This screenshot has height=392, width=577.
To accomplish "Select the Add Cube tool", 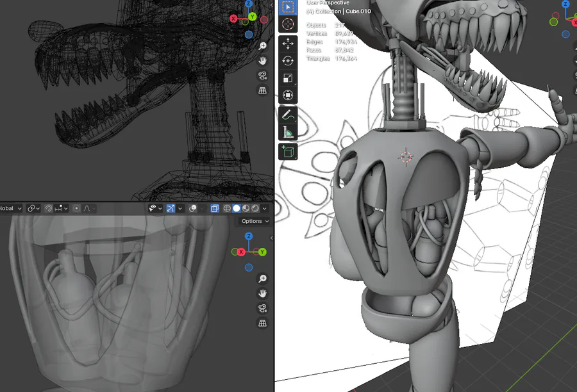I will click(288, 152).
